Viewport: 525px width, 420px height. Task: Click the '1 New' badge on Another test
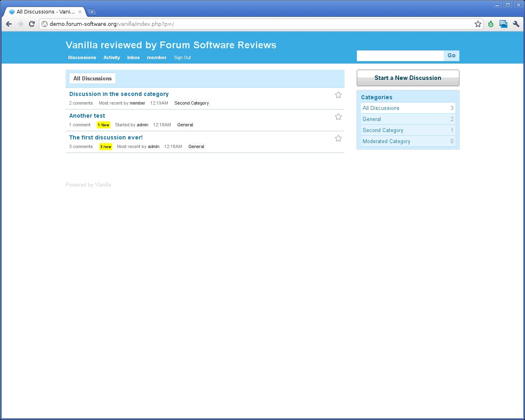click(x=103, y=125)
